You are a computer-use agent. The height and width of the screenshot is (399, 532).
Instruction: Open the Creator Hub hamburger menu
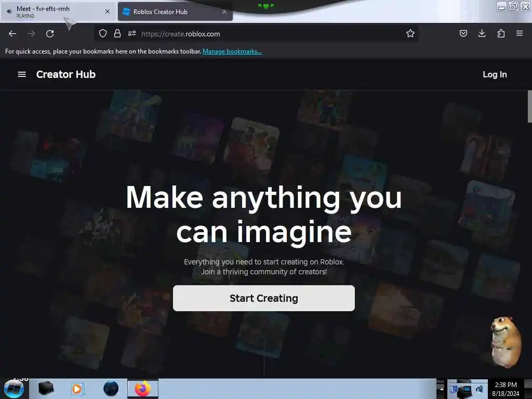pos(22,74)
